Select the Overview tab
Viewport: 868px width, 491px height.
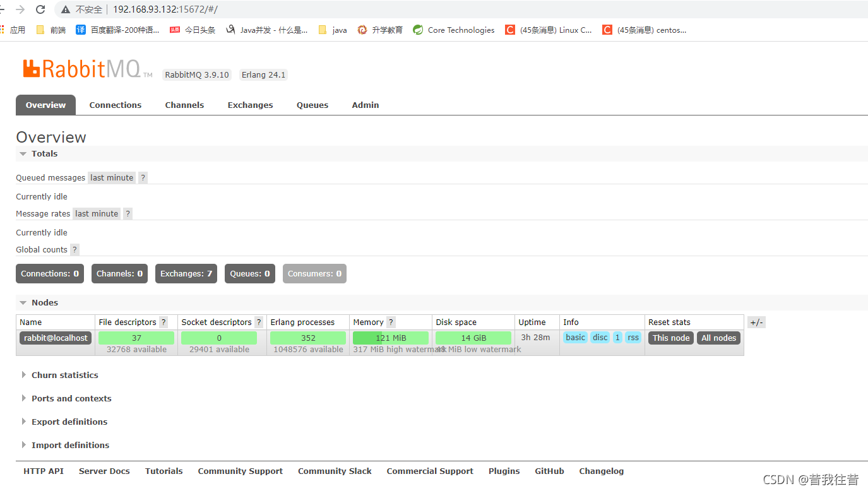tap(45, 105)
